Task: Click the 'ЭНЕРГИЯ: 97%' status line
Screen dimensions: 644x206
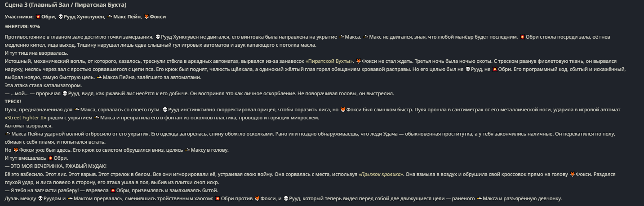Action: tap(22, 26)
